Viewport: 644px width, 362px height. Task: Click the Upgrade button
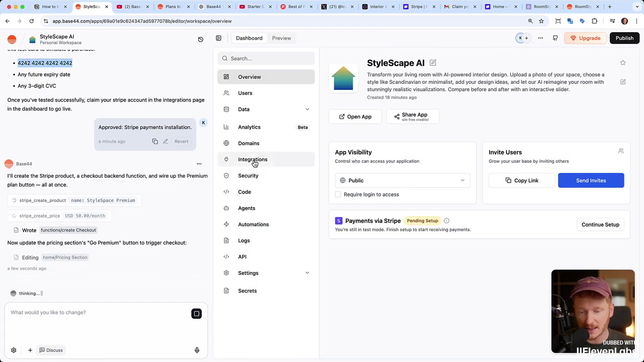pyautogui.click(x=585, y=38)
